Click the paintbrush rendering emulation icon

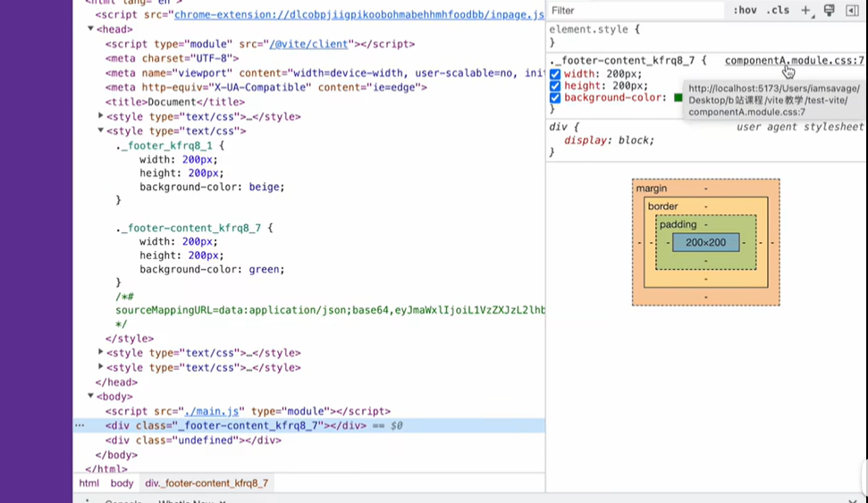tap(830, 11)
